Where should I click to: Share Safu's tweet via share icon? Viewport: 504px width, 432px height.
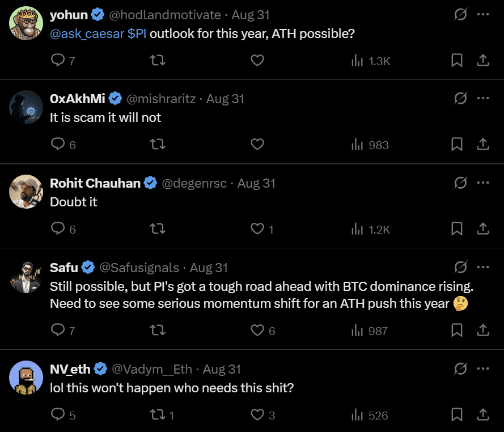pos(483,329)
